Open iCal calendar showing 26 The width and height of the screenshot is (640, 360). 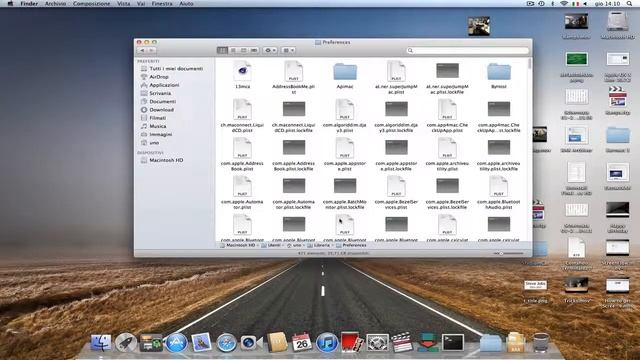(x=302, y=342)
